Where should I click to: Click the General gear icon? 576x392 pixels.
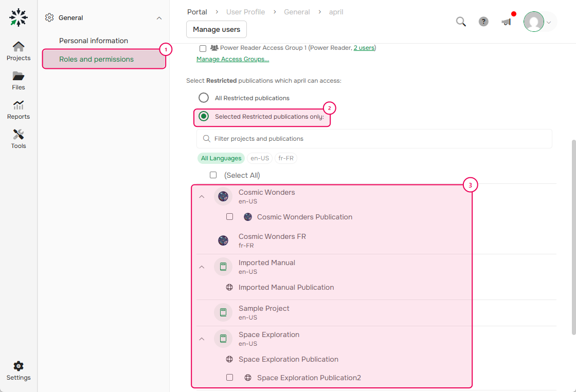(49, 17)
